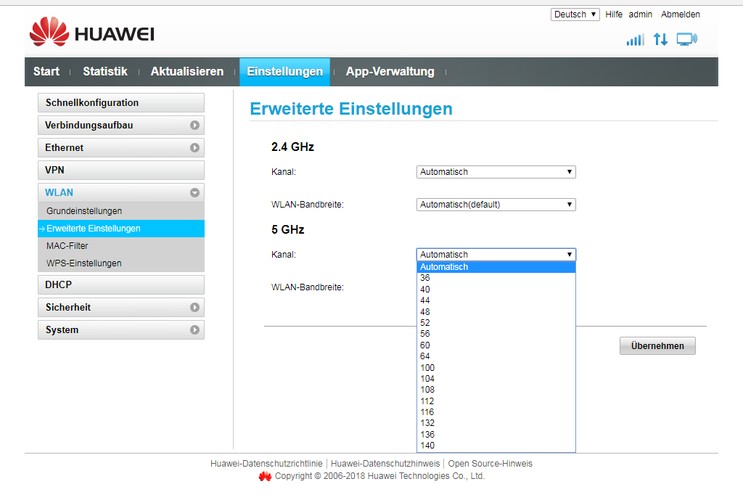Open Huawei-Datenschutzhinweis link
The width and height of the screenshot is (743, 500).
point(385,464)
